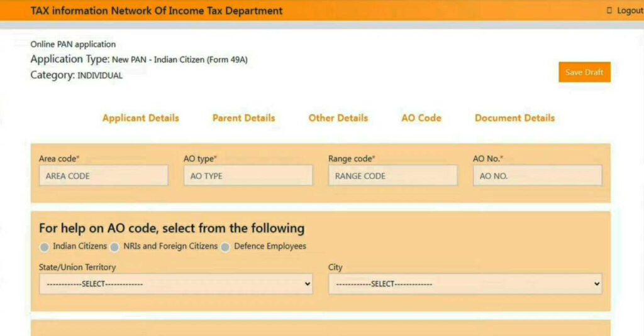Select the AO Code tab
The height and width of the screenshot is (336, 644).
[421, 118]
